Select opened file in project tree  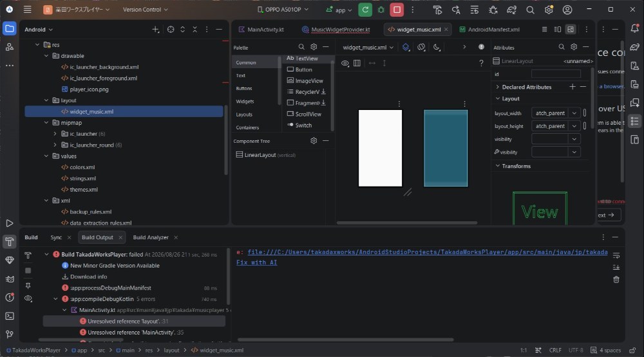[x=171, y=30]
